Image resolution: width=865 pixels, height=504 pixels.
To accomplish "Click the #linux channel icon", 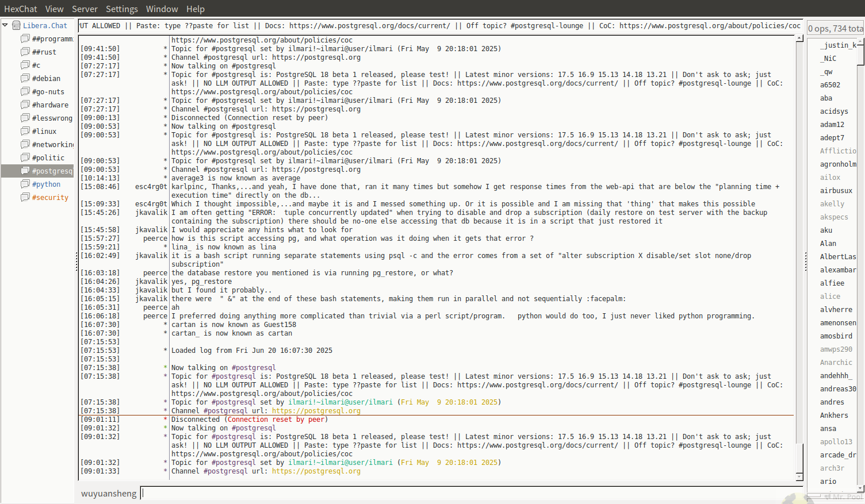I will pos(25,131).
